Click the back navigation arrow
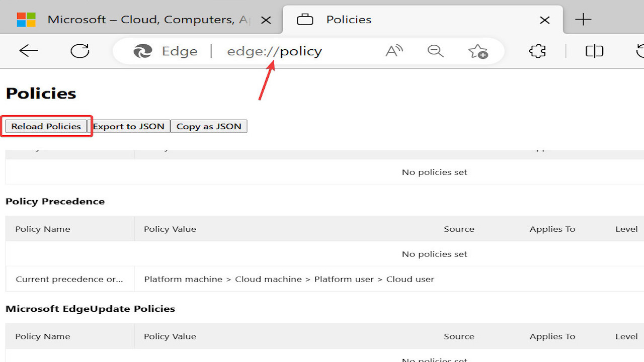This screenshot has height=362, width=644. [28, 51]
